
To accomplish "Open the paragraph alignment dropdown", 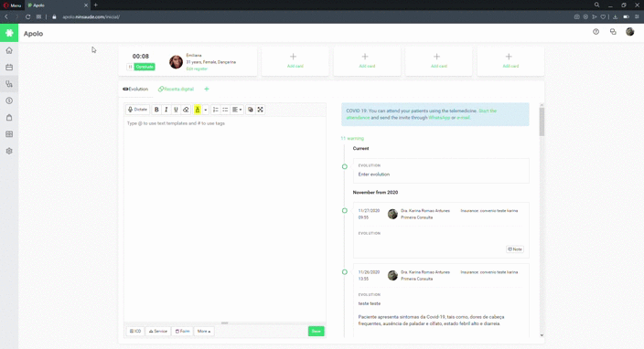I will (x=237, y=110).
